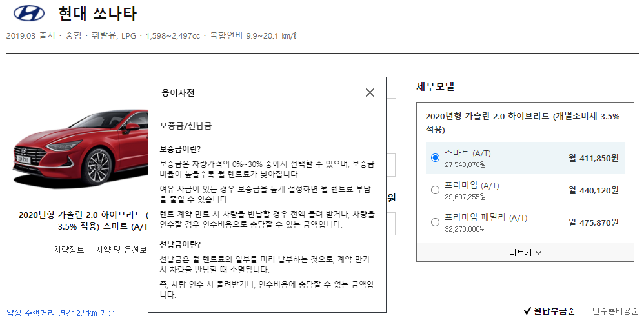Image resolution: width=644 pixels, height=316 pixels.
Task: Click the 월 440,120원 price
Action: [x=594, y=190]
